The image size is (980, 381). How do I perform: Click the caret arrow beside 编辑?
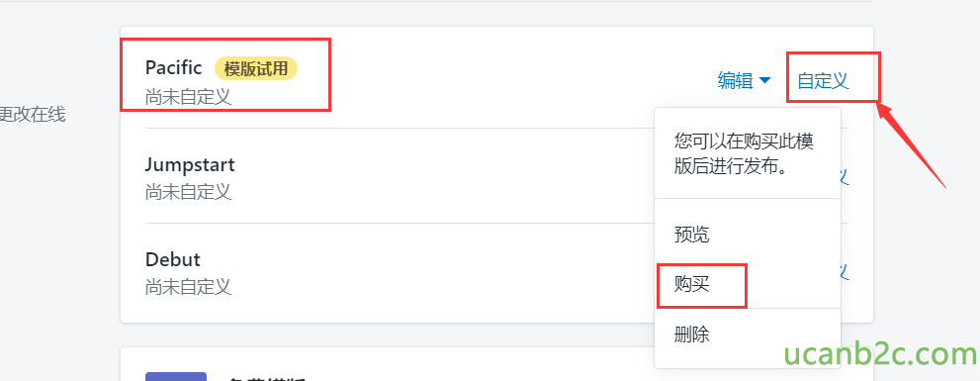coord(764,81)
